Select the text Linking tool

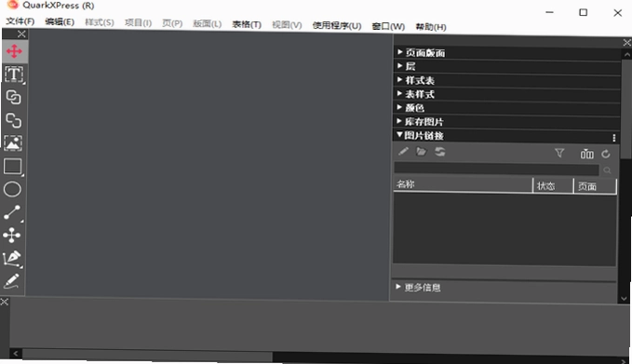click(13, 97)
